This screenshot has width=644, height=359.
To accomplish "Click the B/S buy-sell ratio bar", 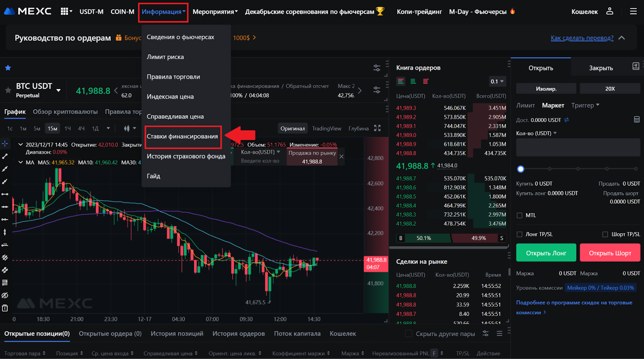I will pos(451,238).
